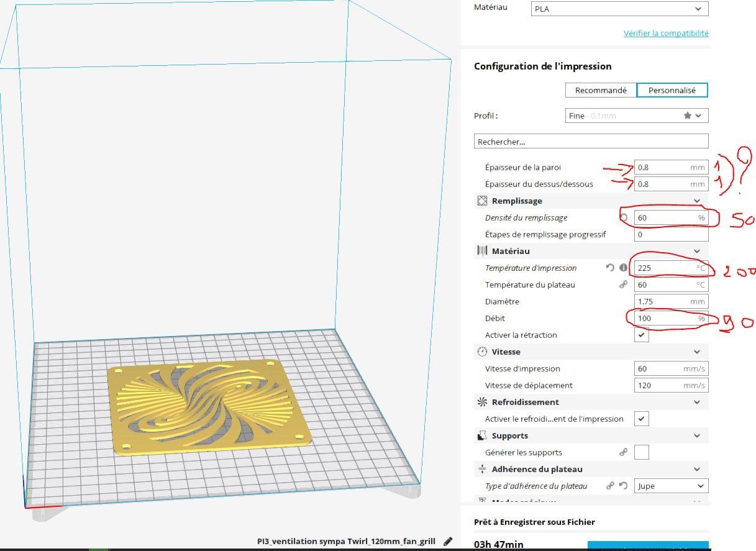Collapse the Refroidissement section chevron

coord(697,402)
